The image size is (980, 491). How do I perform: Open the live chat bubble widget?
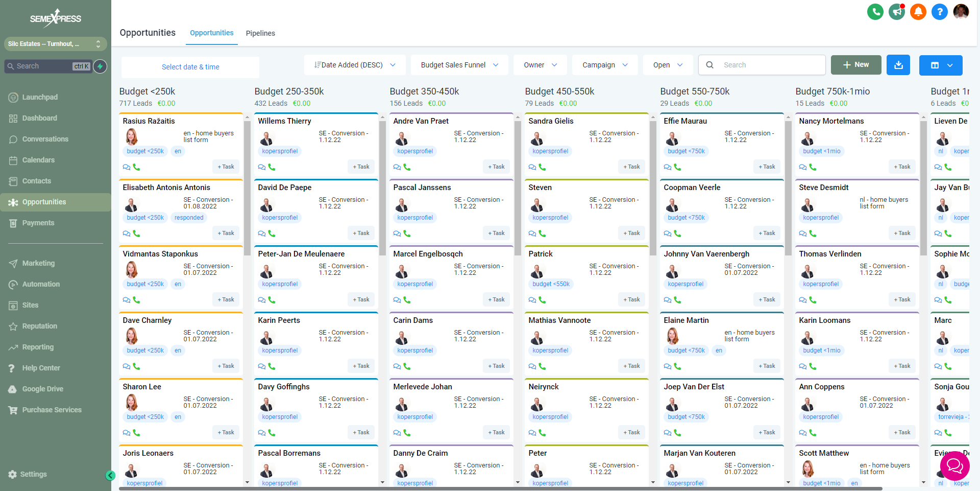(x=954, y=465)
